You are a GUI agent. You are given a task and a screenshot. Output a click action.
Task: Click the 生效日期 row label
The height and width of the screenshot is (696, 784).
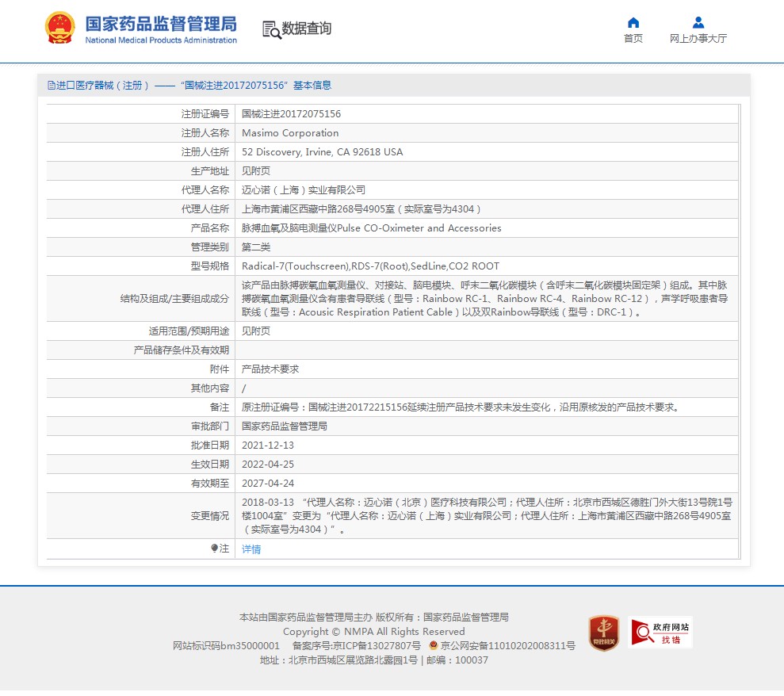tap(210, 464)
